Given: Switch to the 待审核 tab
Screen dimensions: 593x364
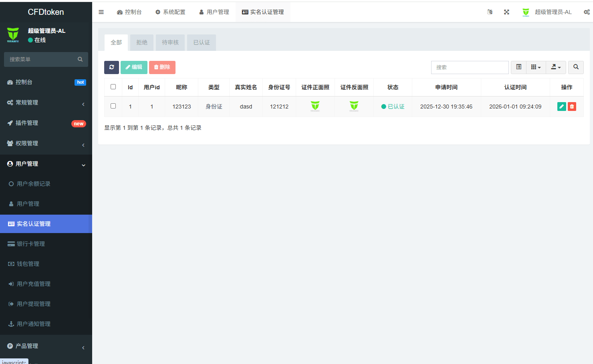Looking at the screenshot, I should point(170,42).
